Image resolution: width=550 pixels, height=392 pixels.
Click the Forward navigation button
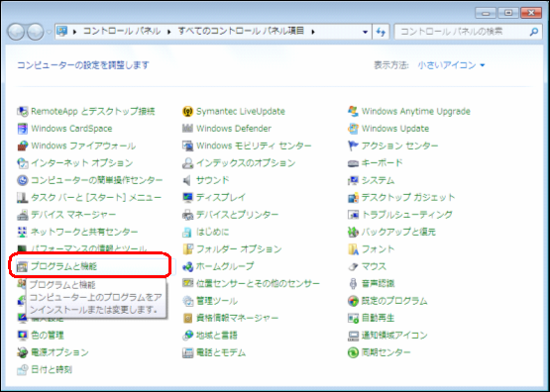pyautogui.click(x=36, y=32)
